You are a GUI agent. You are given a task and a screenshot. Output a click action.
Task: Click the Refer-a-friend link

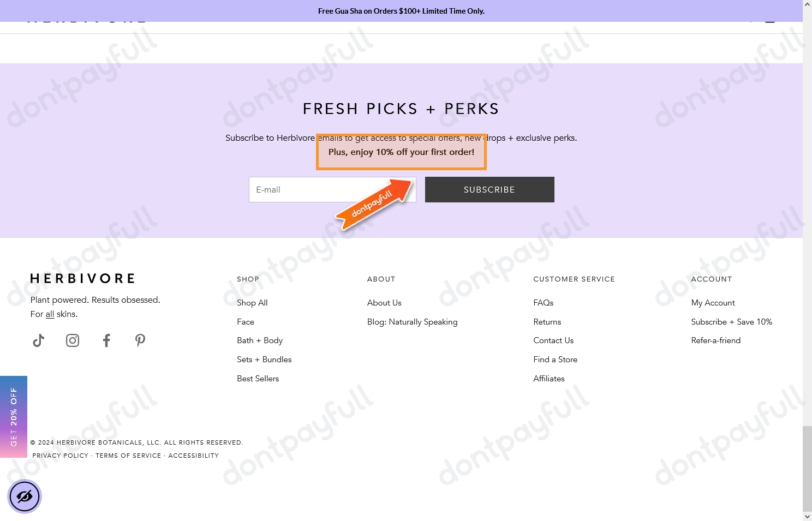[x=715, y=340]
